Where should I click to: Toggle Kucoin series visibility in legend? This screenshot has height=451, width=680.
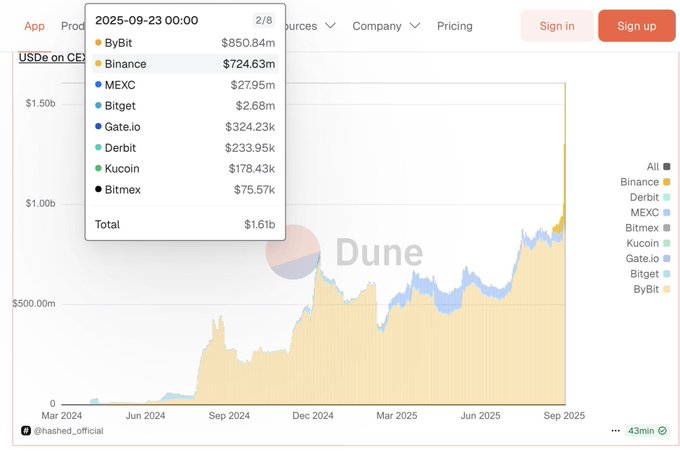coord(642,243)
